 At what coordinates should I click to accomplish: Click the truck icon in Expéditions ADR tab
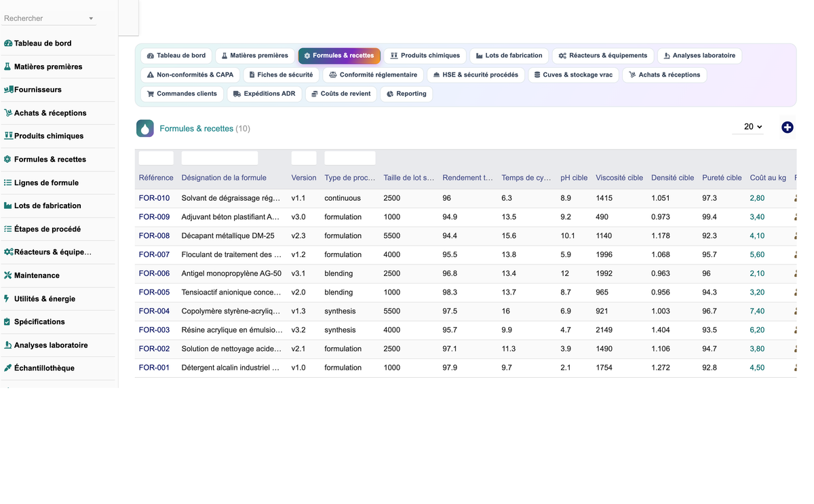(237, 94)
